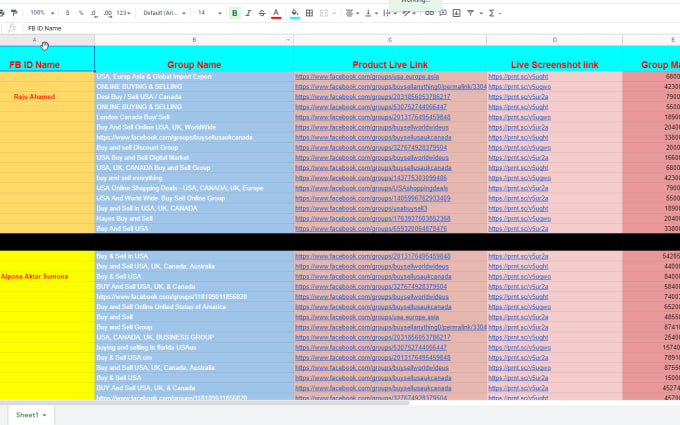Screen dimensions: 680x425
Task: Select 'Buy & Sell USA um' cell
Action: (194, 358)
